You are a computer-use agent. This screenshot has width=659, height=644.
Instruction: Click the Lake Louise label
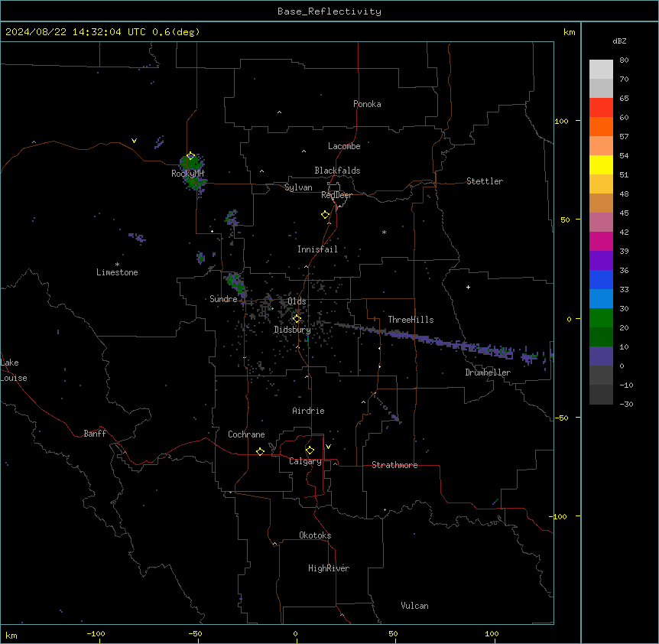coord(14,370)
